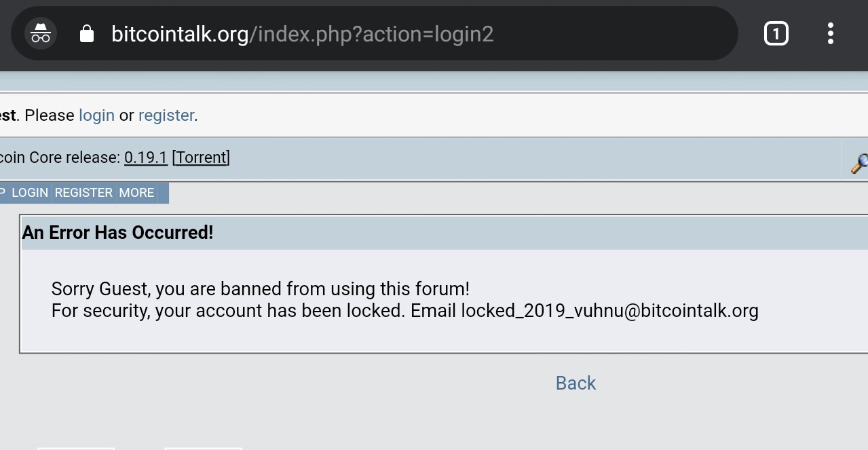
Task: Click the Back link below the error box
Action: [x=575, y=383]
